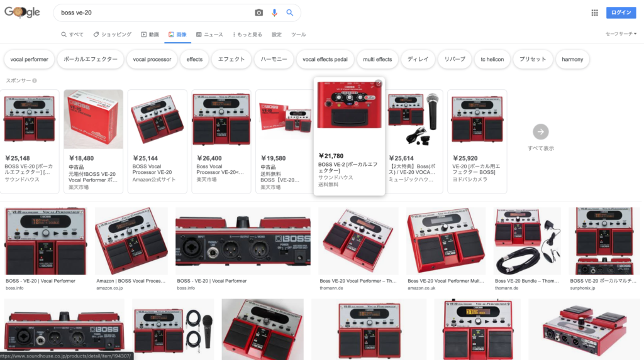Open the ツール options

pos(299,35)
